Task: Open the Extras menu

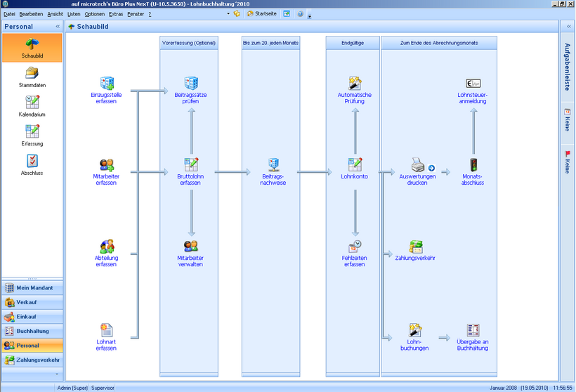Action: pos(116,14)
